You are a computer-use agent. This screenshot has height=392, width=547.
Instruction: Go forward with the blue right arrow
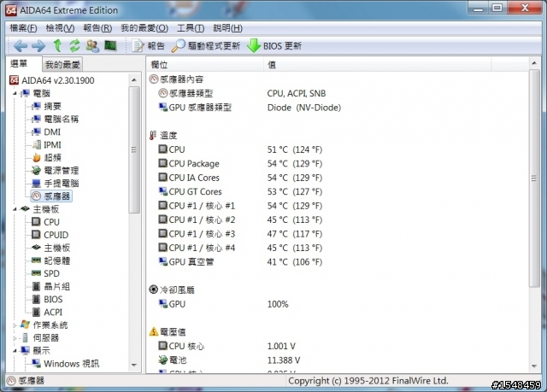click(38, 45)
